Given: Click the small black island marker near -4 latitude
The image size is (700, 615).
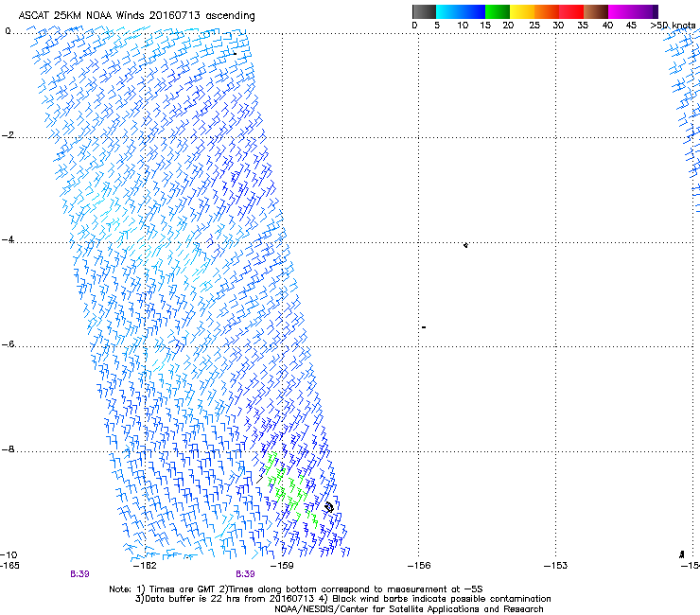Looking at the screenshot, I should tap(465, 245).
